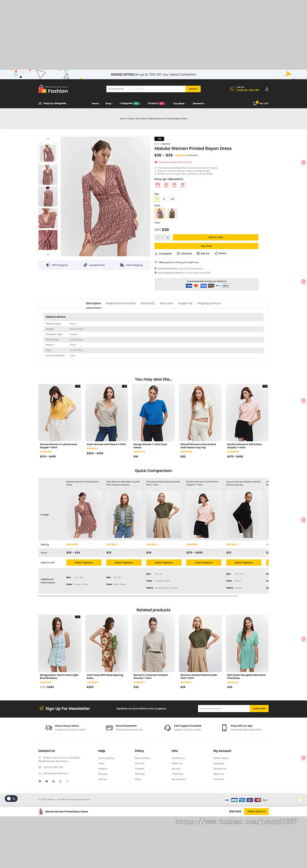Open the shopping cart icon
Screen dimensions: 307x868
(x=255, y=103)
